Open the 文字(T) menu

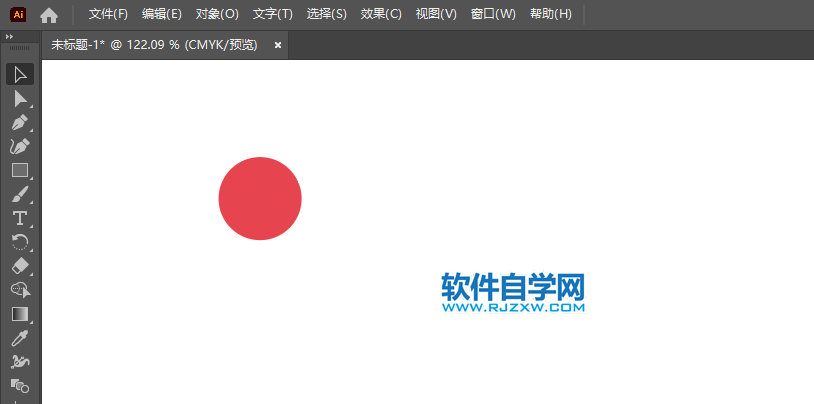click(x=273, y=15)
